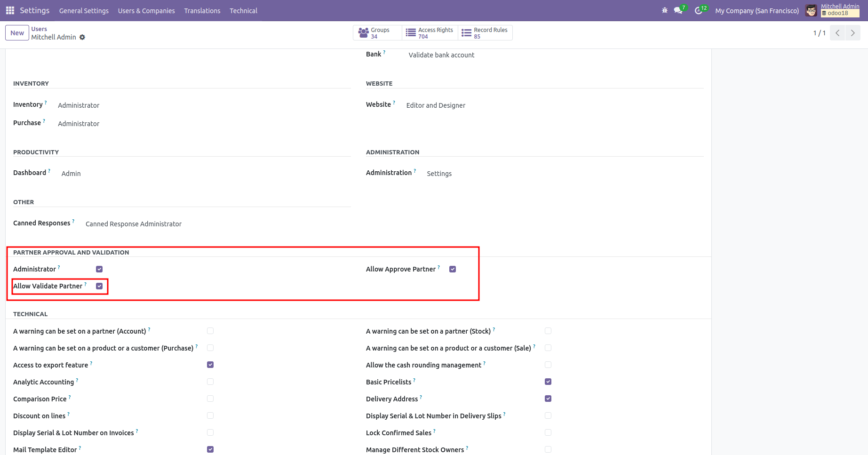The height and width of the screenshot is (455, 868).
Task: Enable Manage Different Stock Owners checkbox
Action: [x=548, y=449]
